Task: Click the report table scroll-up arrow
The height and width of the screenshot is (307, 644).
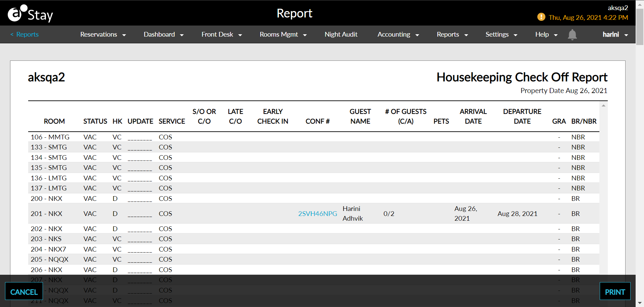Action: (x=603, y=105)
